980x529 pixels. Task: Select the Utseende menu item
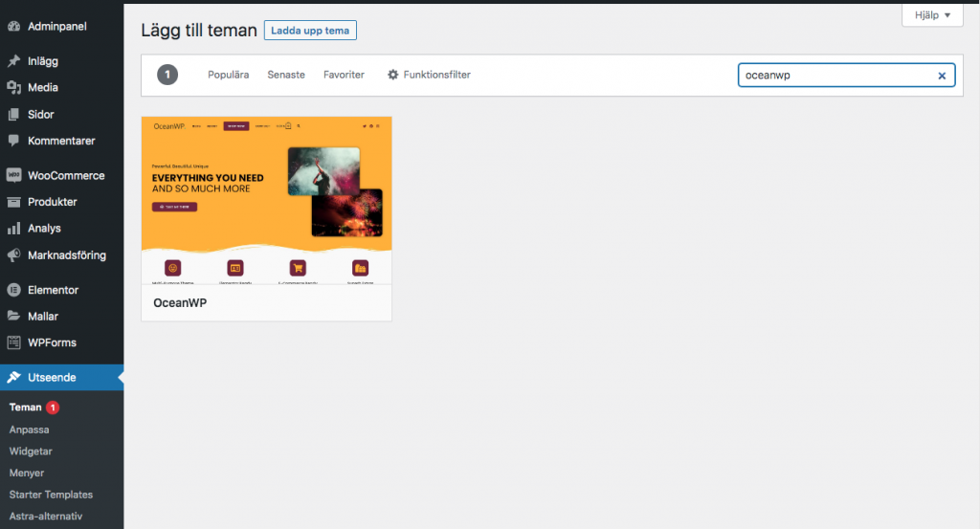point(62,377)
